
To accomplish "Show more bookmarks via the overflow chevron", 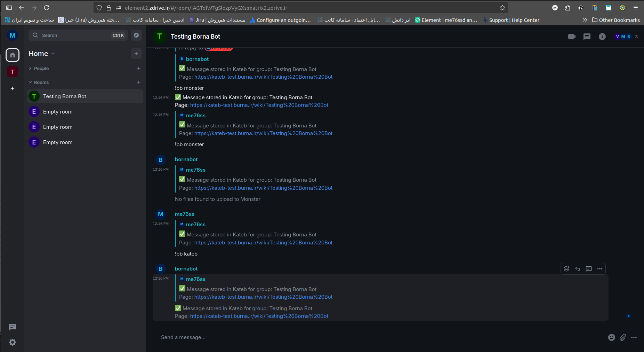I will [585, 20].
